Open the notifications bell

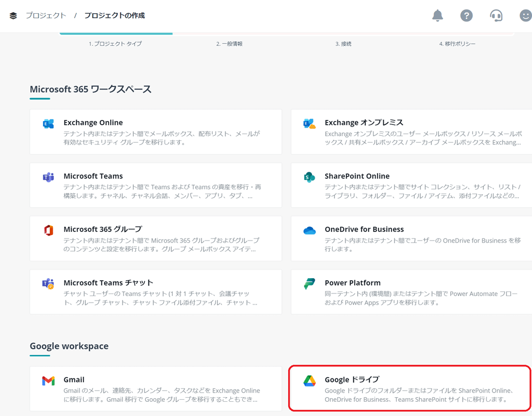pyautogui.click(x=437, y=15)
